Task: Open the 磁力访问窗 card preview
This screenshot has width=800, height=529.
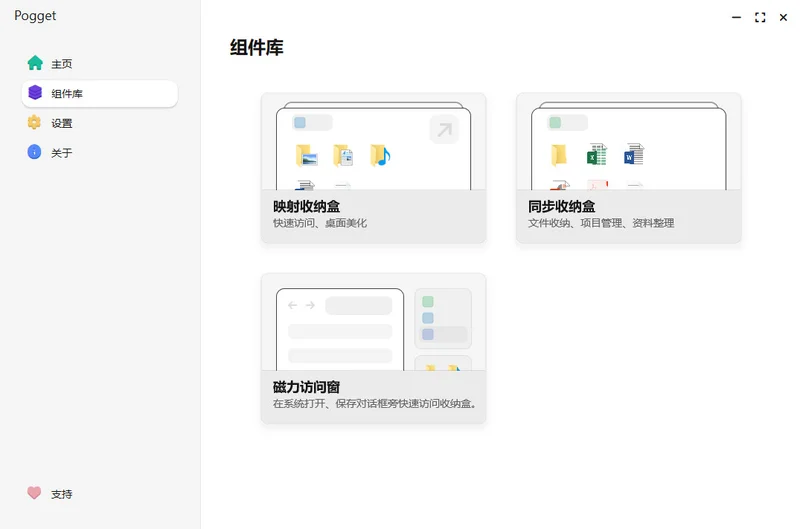Action: pyautogui.click(x=373, y=322)
